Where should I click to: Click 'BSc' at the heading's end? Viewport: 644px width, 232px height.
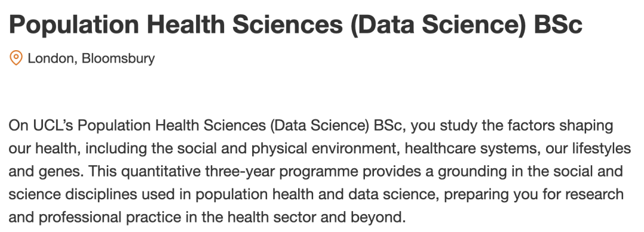558,24
